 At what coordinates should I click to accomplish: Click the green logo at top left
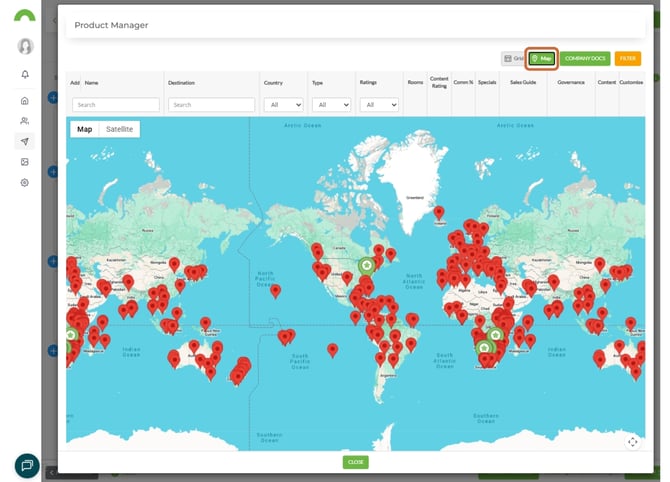25,15
